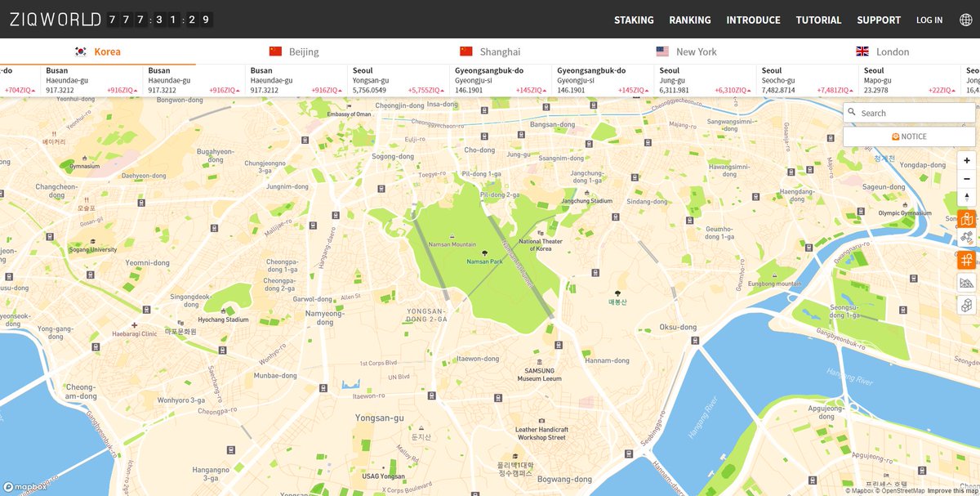
Task: Switch to the New York tab
Action: coord(686,51)
